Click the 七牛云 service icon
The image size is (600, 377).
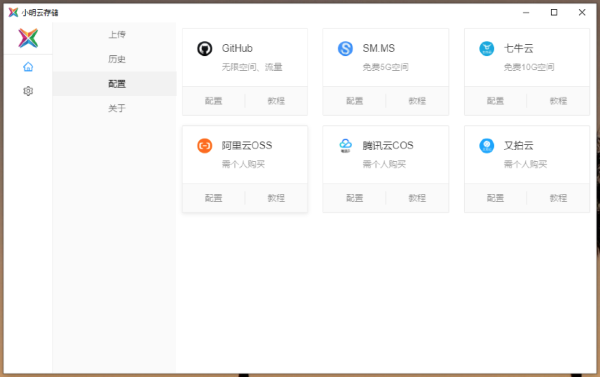coord(487,49)
